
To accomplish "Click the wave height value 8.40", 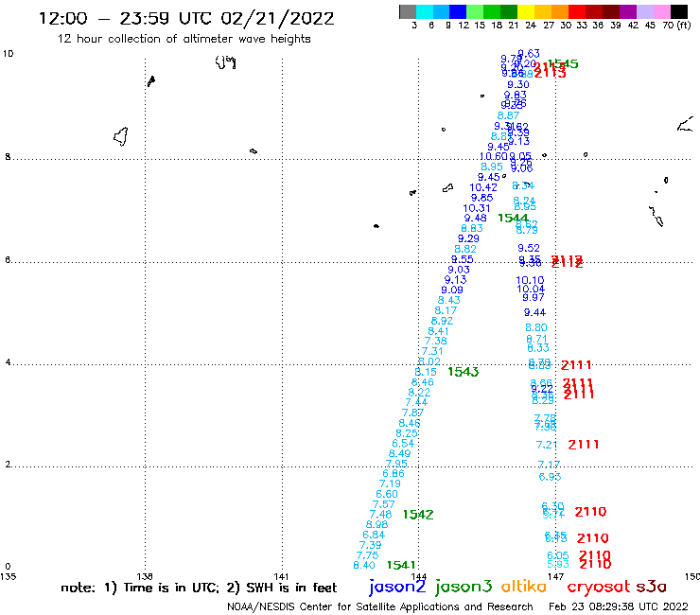I will (364, 566).
